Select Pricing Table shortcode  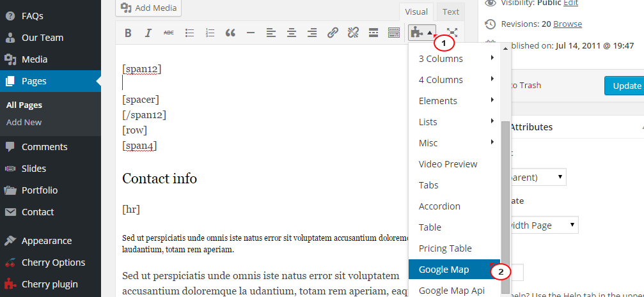pos(455,248)
